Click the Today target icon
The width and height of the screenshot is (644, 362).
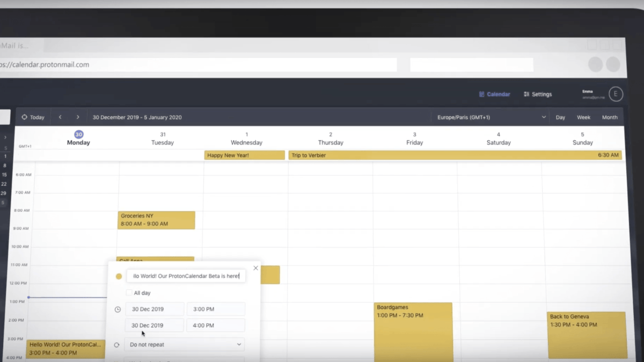click(24, 117)
